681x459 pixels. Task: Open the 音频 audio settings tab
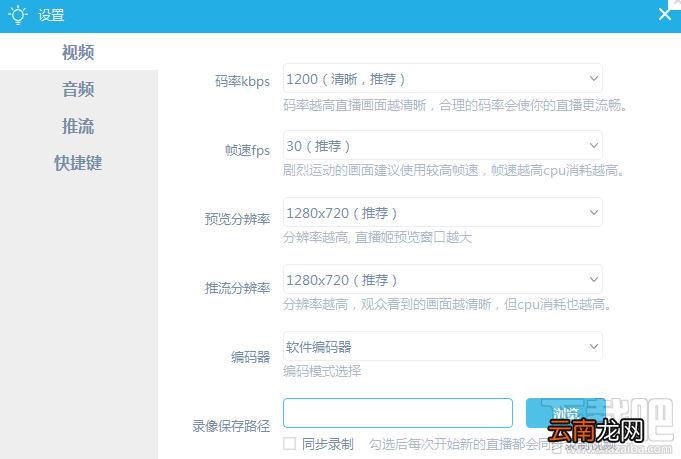pos(78,89)
